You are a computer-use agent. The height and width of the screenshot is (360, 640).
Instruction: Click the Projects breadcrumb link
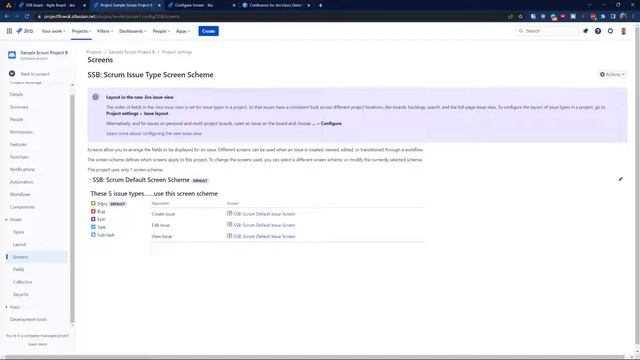point(94,52)
